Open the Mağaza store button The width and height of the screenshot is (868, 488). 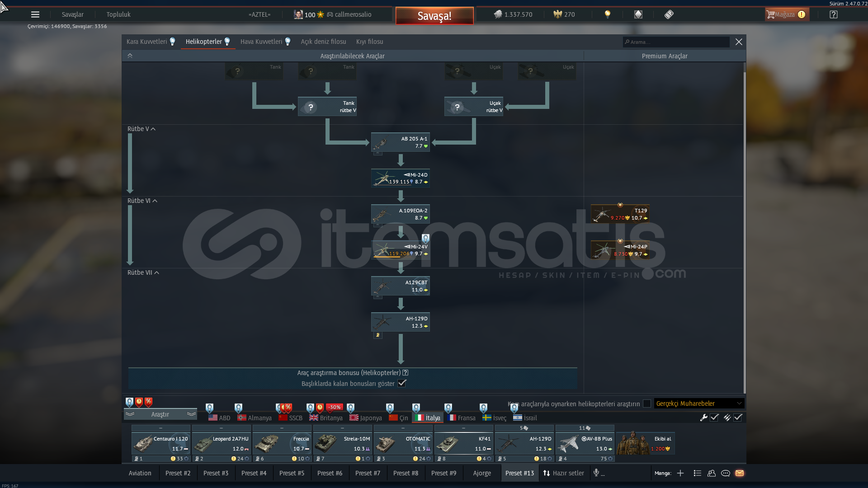click(787, 14)
